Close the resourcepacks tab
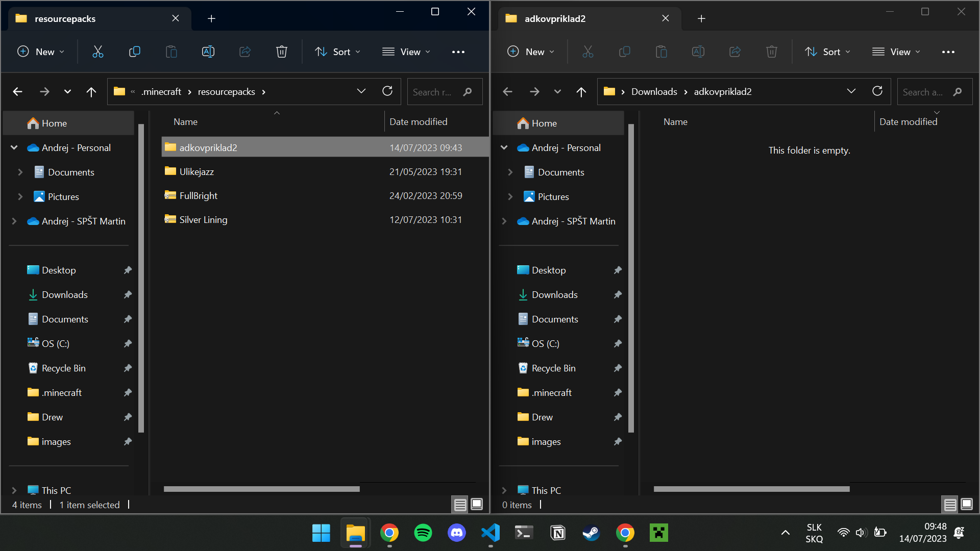Screen dimensions: 980x551 pos(176,18)
